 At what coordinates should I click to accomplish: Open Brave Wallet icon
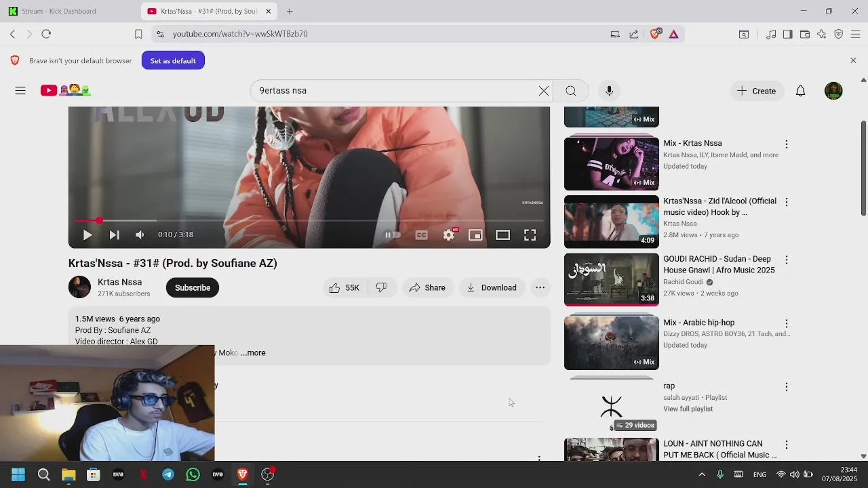point(805,34)
